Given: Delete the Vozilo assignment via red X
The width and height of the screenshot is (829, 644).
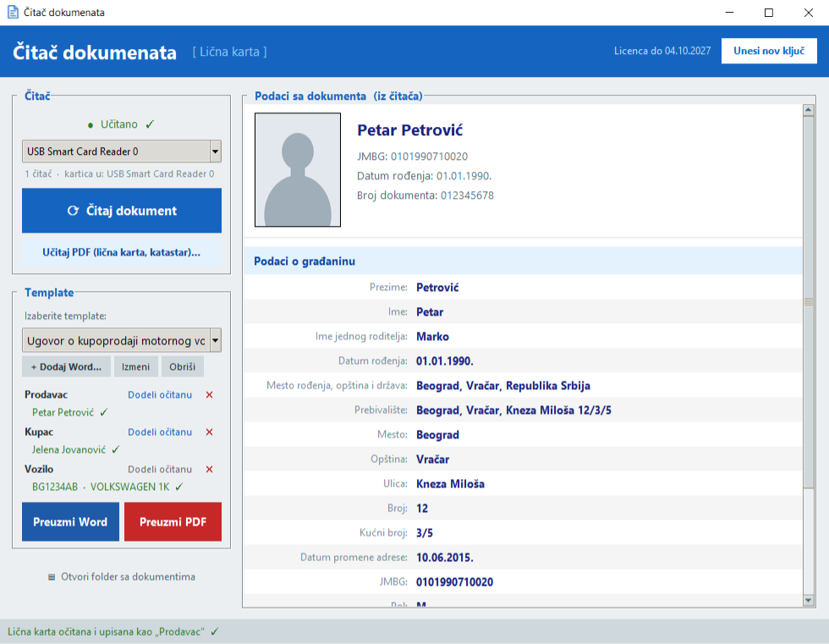Looking at the screenshot, I should tap(210, 470).
